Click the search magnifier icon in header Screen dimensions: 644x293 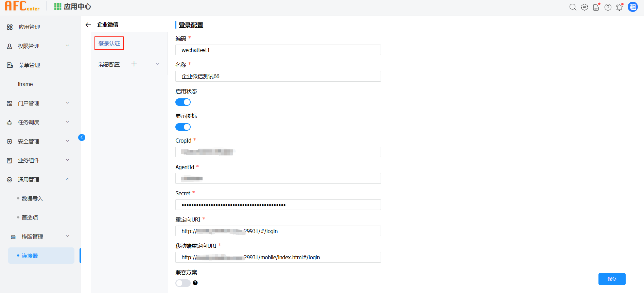573,7
